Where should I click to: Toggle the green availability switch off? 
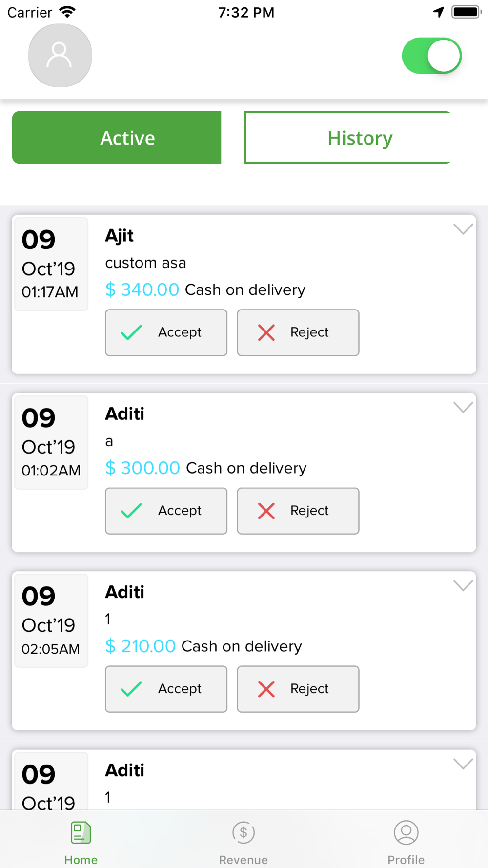point(432,56)
